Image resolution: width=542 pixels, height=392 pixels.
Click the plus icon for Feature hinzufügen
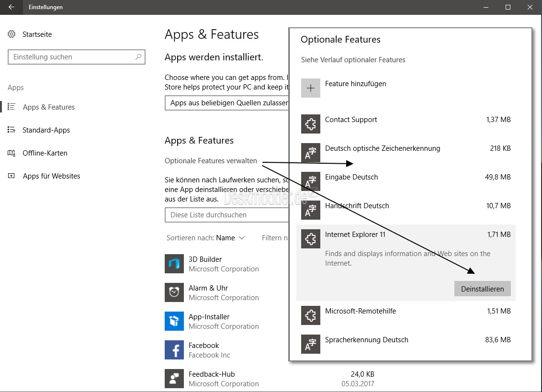310,88
